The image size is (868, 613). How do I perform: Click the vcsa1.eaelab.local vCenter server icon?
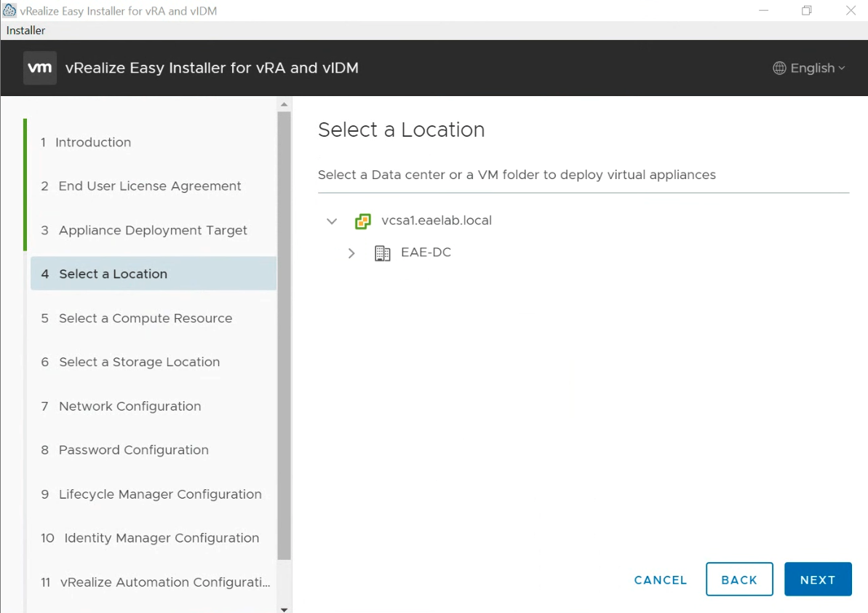click(x=363, y=221)
